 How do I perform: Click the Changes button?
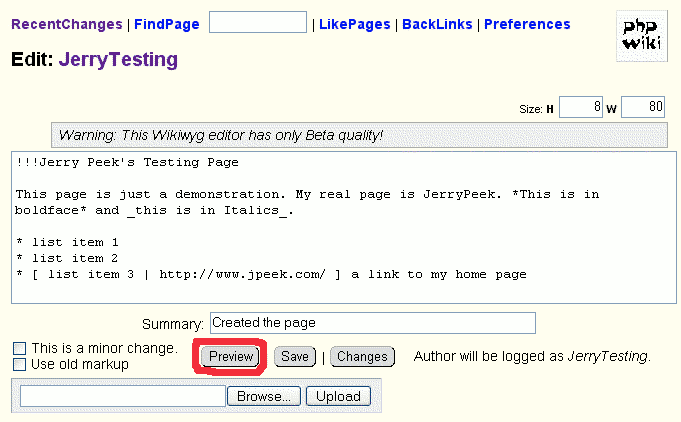[x=362, y=357]
